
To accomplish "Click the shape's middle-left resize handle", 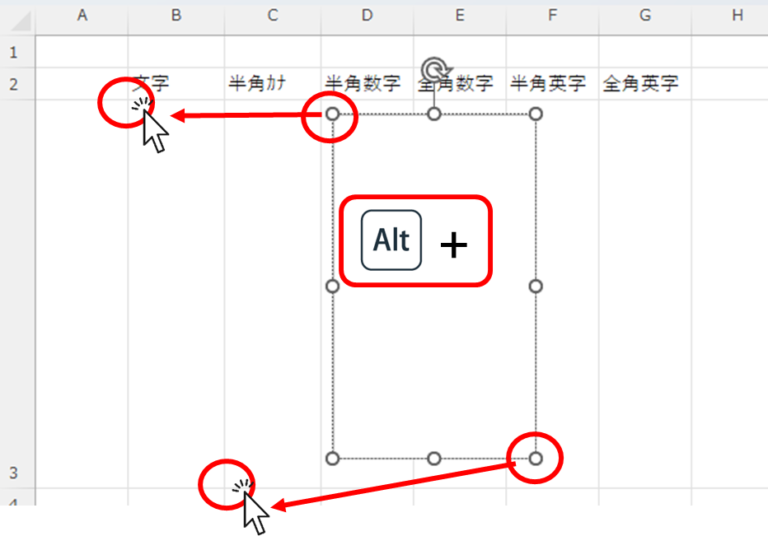I will click(333, 286).
